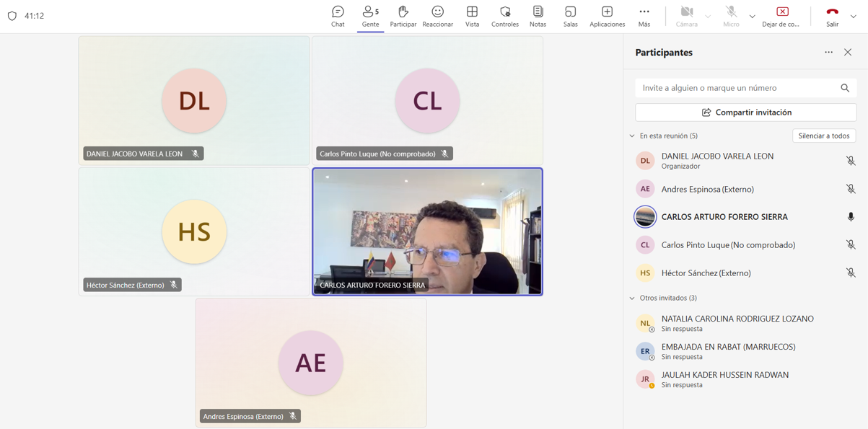Stop sharing with Dejar de compartir
The height and width of the screenshot is (429, 868).
(781, 16)
